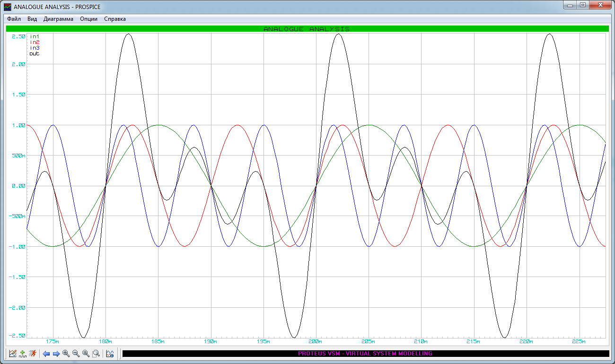
Task: Click the green ANALOGUE ANALYSIS title bar
Action: 307,29
